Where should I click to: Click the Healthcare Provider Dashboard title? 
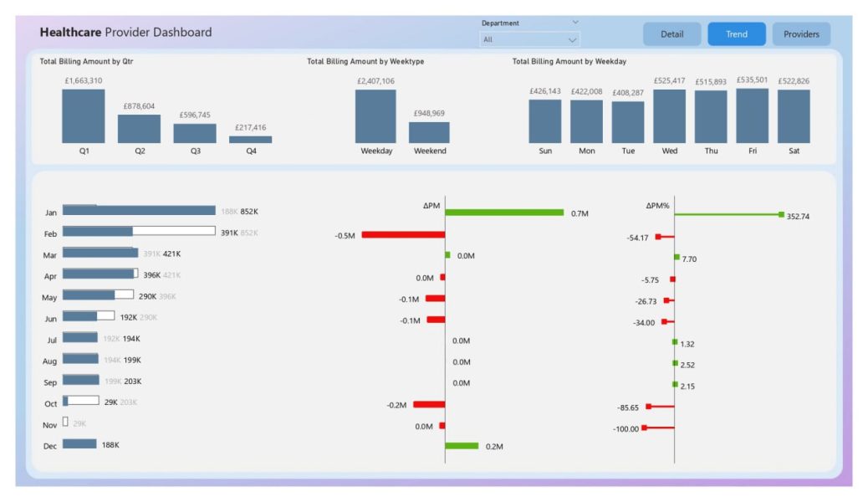[125, 33]
